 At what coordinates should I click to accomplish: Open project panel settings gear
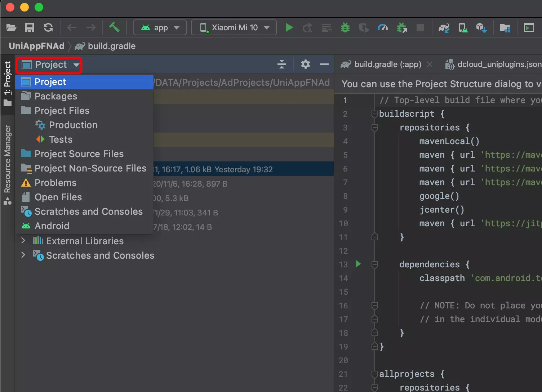[306, 64]
